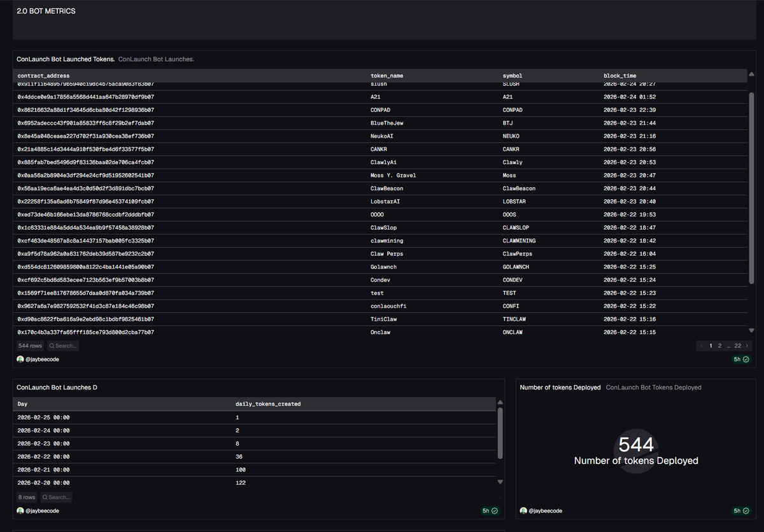The image size is (764, 532).
Task: Click the 8 rows count badge
Action: click(27, 497)
